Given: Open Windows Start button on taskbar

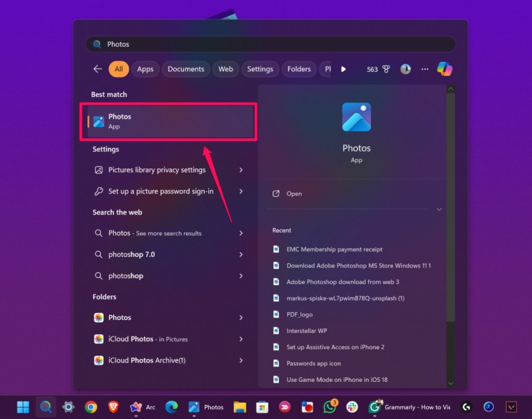Looking at the screenshot, I should click(x=23, y=407).
